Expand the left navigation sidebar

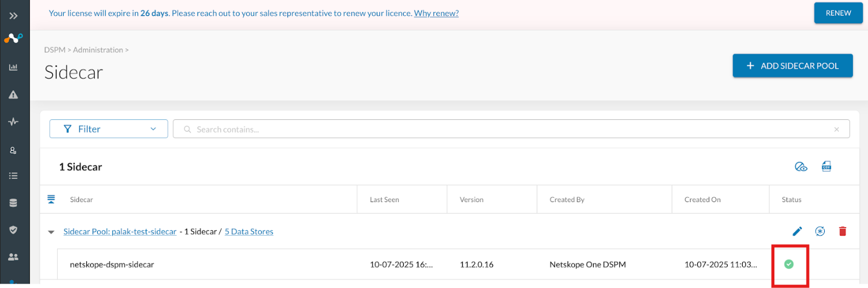(14, 15)
